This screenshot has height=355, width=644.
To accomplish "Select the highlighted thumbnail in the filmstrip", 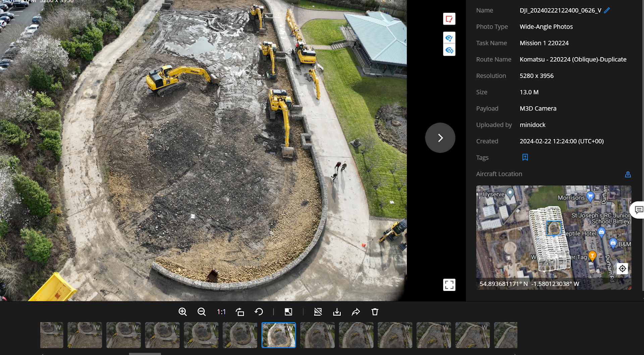I will 279,335.
